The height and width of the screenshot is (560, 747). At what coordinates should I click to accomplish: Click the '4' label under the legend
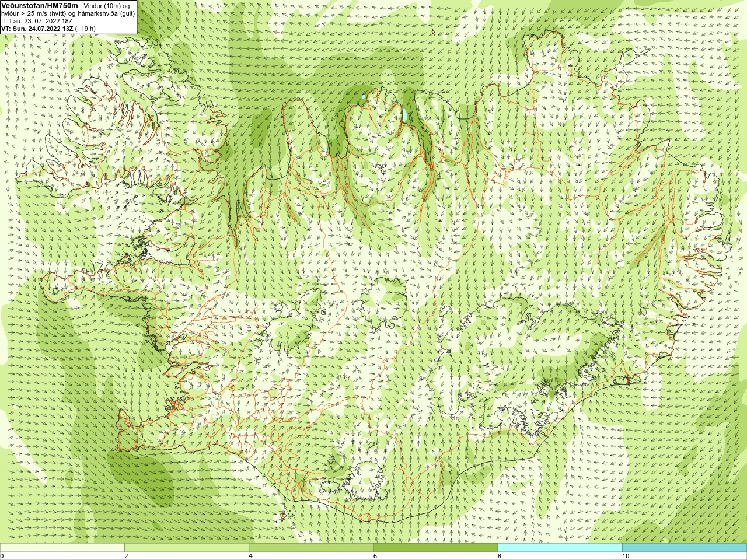point(250,556)
